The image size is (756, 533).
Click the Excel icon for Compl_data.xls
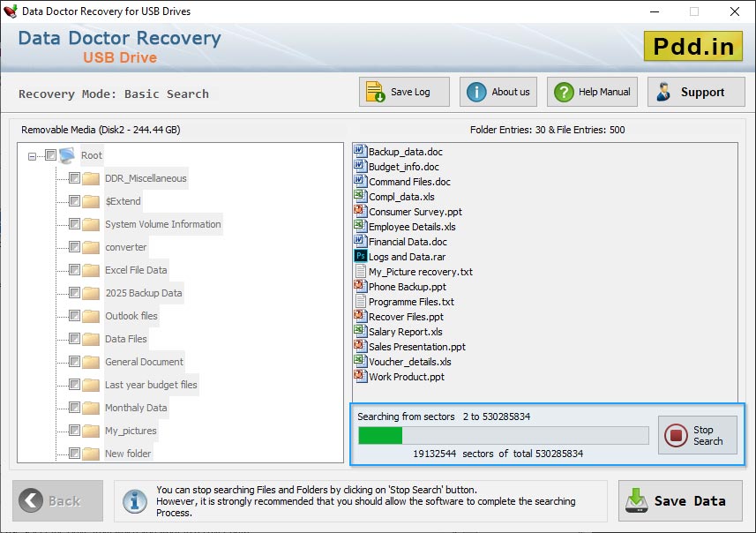(360, 196)
